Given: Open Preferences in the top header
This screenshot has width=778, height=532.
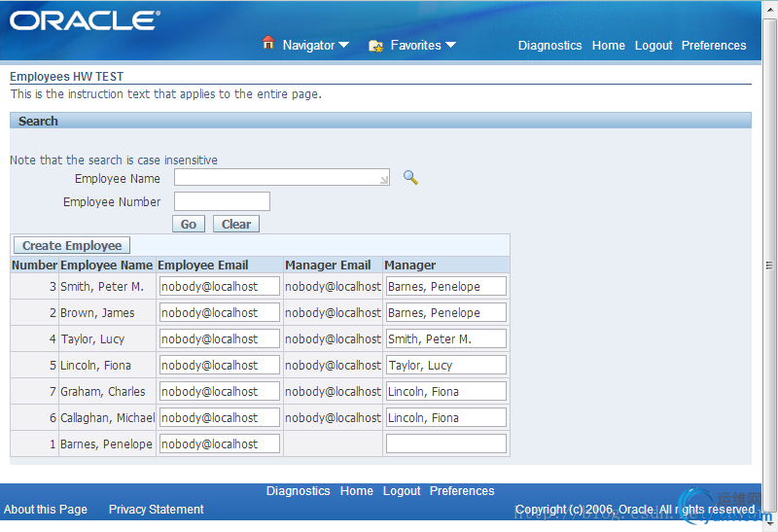Looking at the screenshot, I should click(714, 46).
